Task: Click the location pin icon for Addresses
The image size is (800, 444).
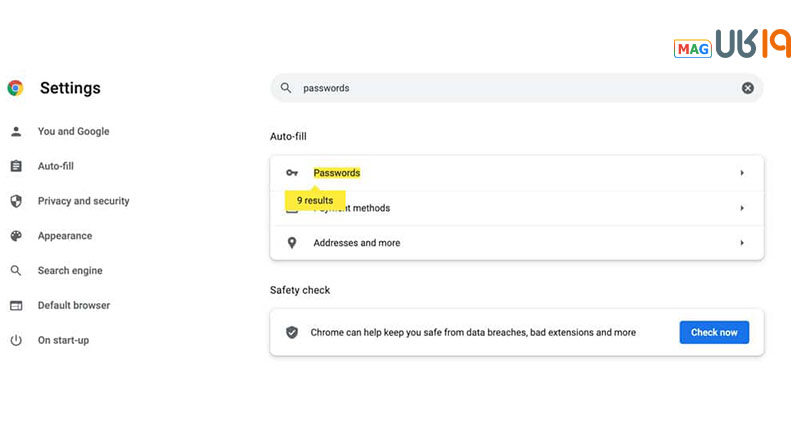Action: (x=292, y=243)
